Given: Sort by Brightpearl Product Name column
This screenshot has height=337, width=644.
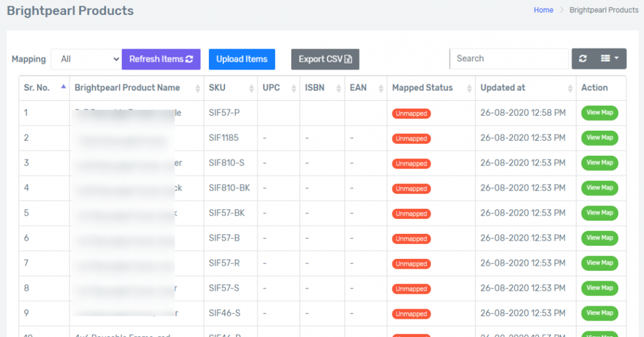Looking at the screenshot, I should tap(136, 88).
